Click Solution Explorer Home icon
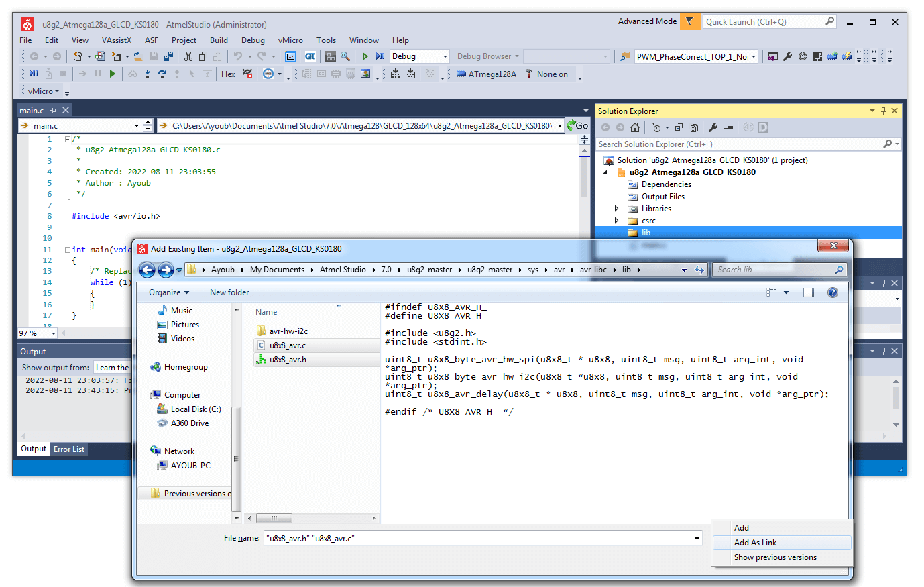 635,127
